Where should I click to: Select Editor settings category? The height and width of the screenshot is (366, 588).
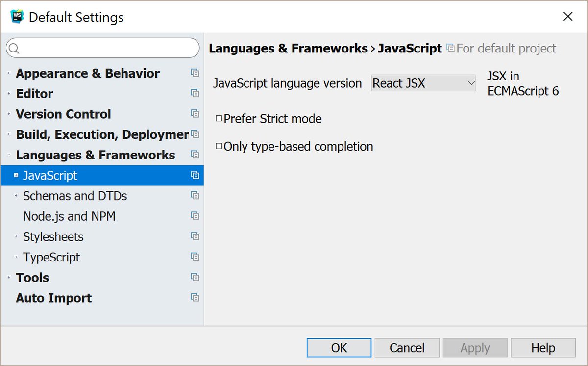click(34, 94)
